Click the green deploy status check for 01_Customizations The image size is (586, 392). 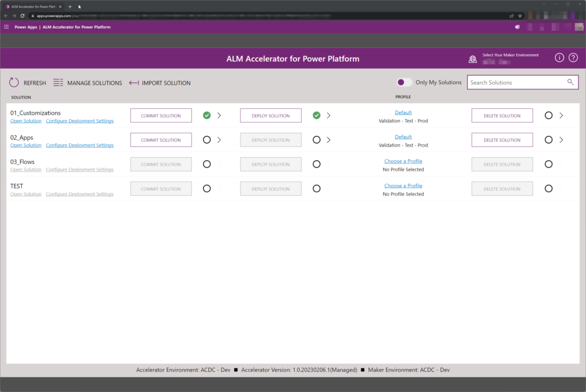coord(316,116)
